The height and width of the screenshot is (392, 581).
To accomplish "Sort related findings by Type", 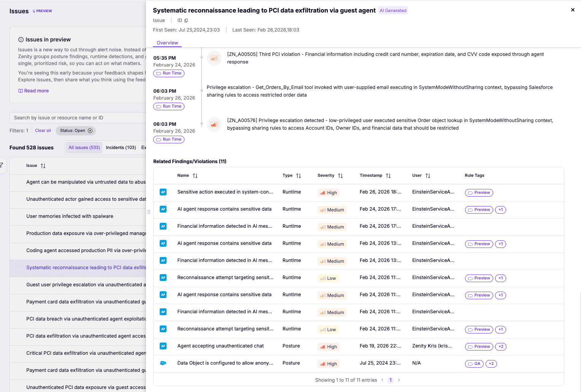I will [x=298, y=176].
